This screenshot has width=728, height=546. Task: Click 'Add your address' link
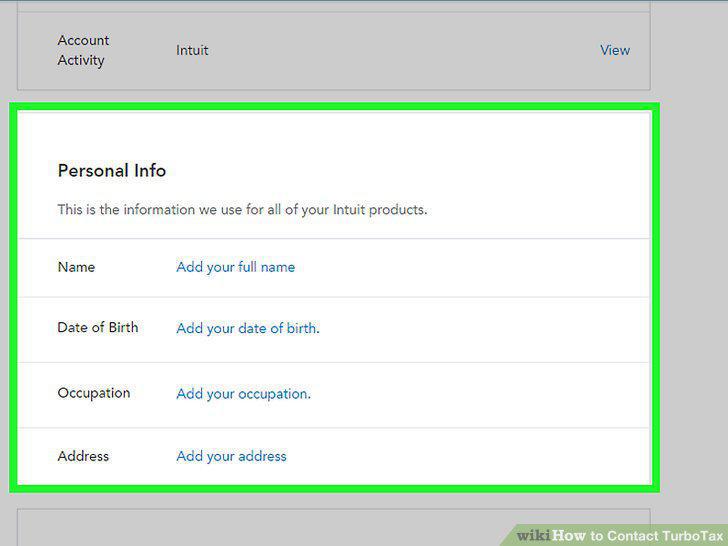click(x=231, y=456)
